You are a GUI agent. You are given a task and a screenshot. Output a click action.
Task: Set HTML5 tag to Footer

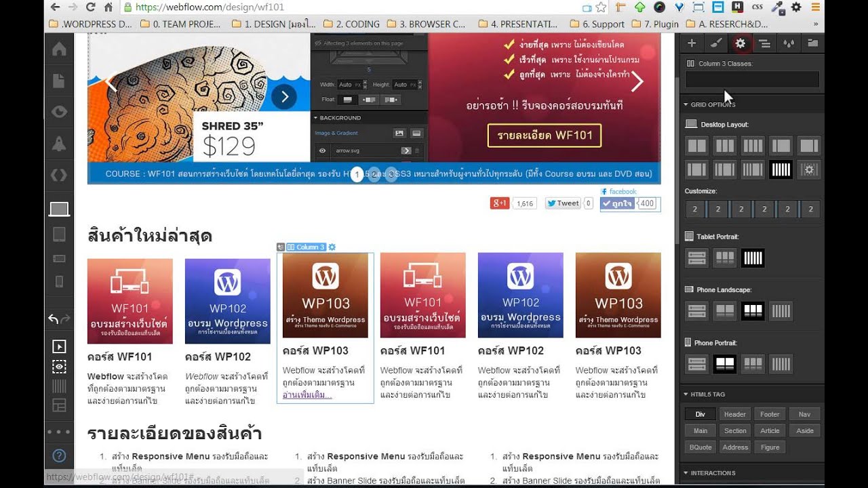click(770, 414)
